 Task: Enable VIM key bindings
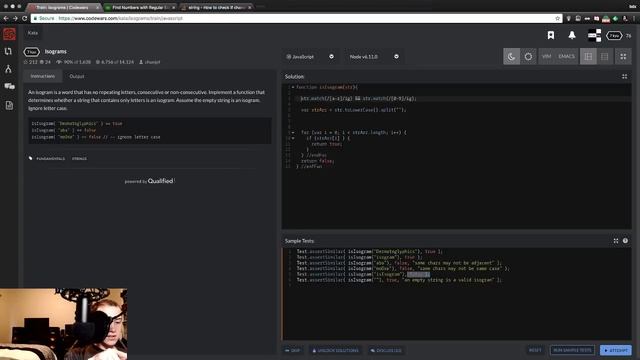tap(547, 56)
